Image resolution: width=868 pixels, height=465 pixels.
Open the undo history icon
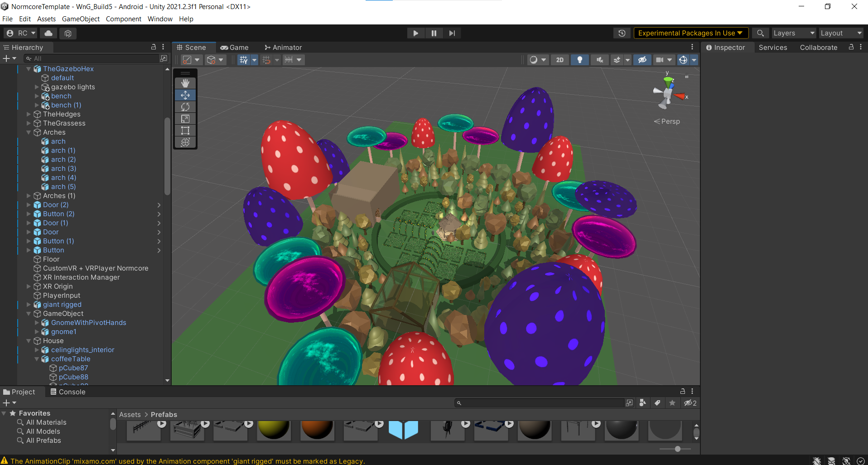[622, 33]
